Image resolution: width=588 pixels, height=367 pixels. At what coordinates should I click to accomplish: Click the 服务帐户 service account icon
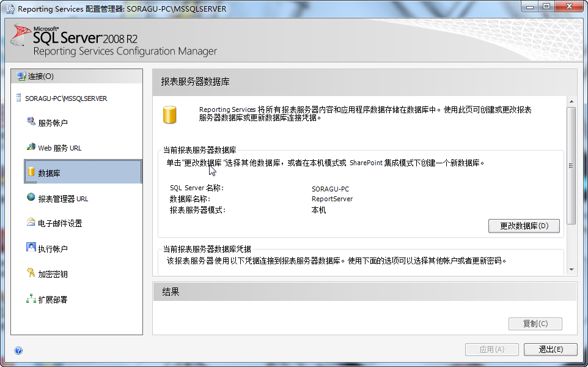[x=31, y=122]
